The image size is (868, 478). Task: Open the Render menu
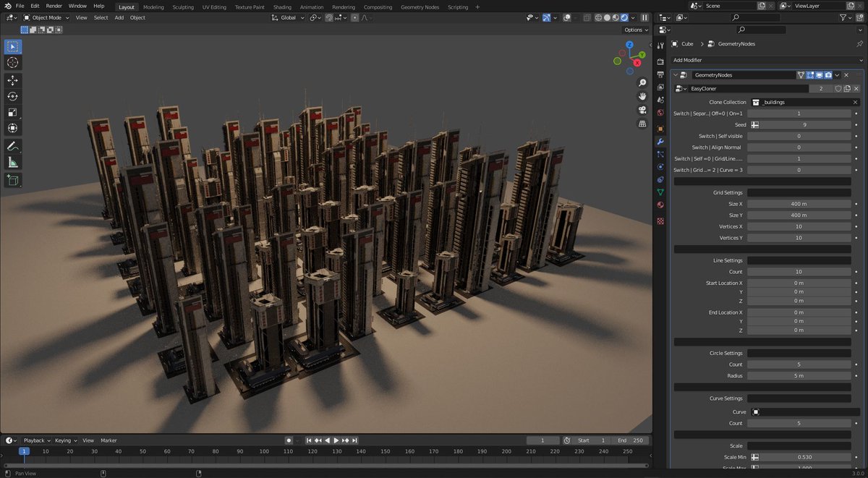53,5
